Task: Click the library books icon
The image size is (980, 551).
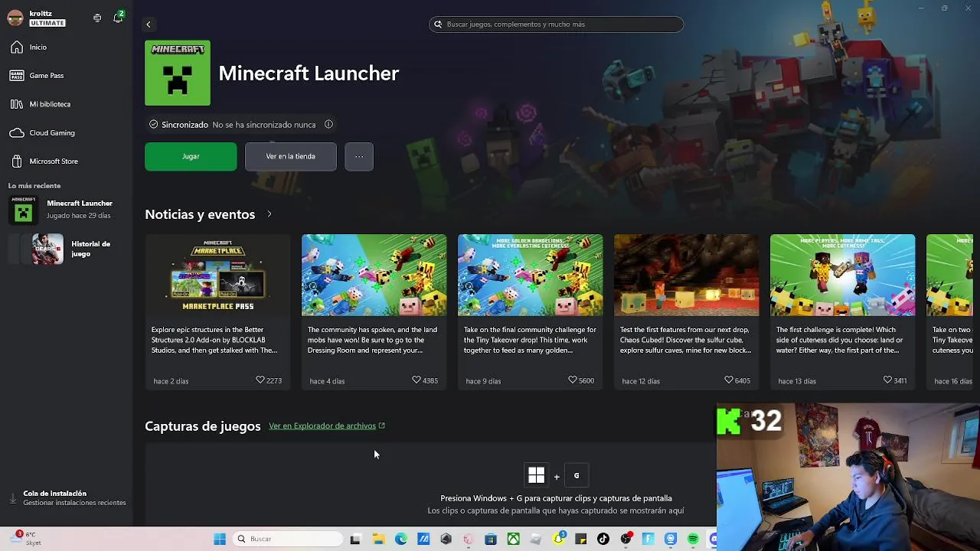Action: [x=17, y=104]
